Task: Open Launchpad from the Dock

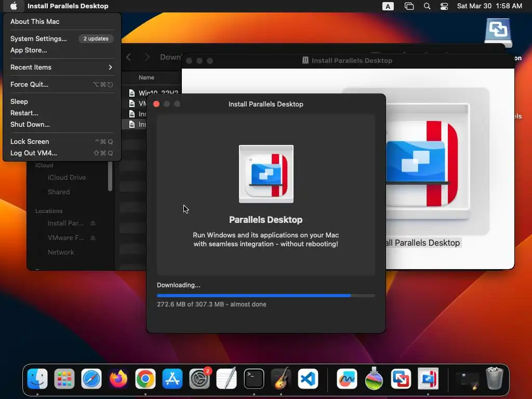Action: [64, 379]
